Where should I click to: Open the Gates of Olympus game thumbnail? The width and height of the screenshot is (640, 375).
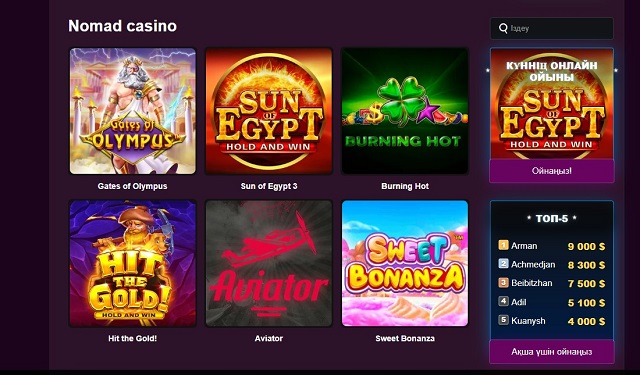[x=133, y=111]
